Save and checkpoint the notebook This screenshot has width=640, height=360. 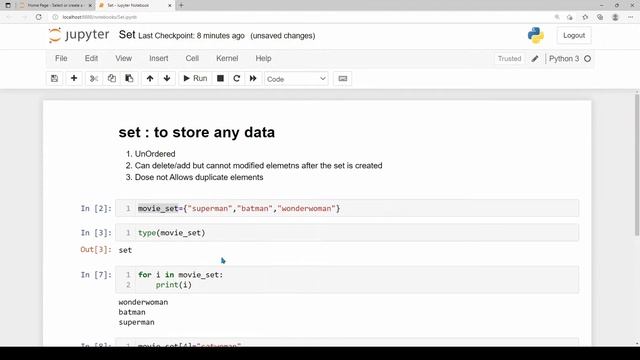point(54,78)
